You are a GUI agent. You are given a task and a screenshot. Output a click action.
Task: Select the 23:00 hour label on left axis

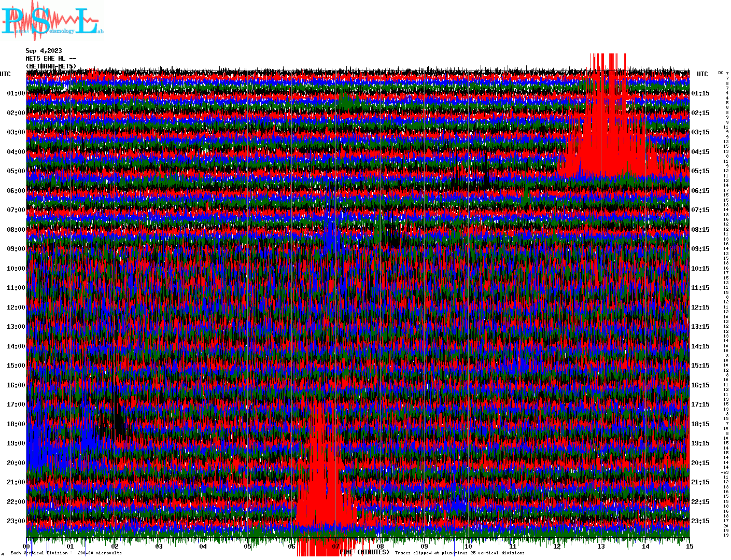coord(16,521)
